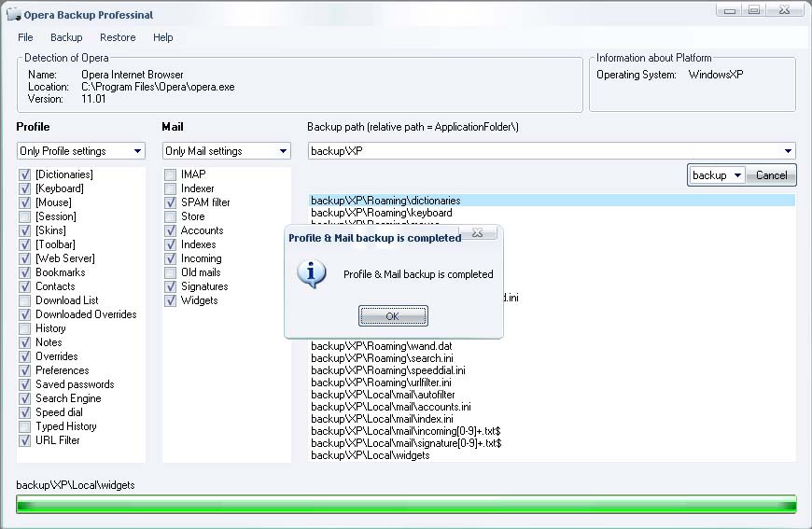Toggle the Preferences checkbox
Screen dimensions: 812x529
click(x=24, y=370)
